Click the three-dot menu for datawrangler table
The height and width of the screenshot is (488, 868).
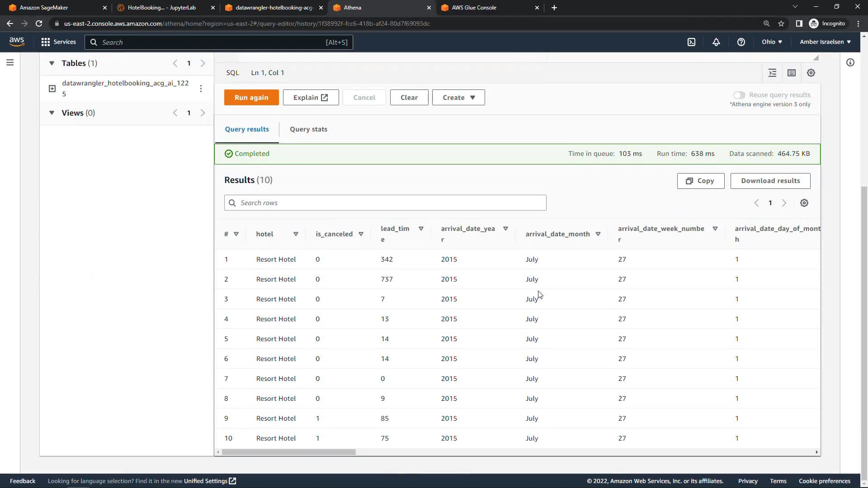pyautogui.click(x=201, y=89)
